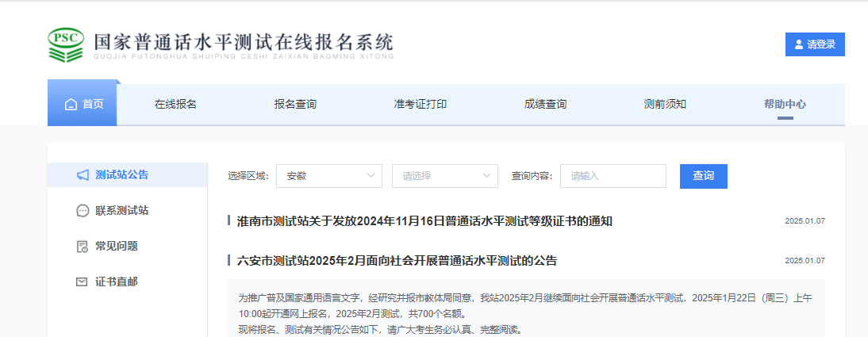Click the user icon in login button
The width and height of the screenshot is (868, 337).
click(x=799, y=45)
